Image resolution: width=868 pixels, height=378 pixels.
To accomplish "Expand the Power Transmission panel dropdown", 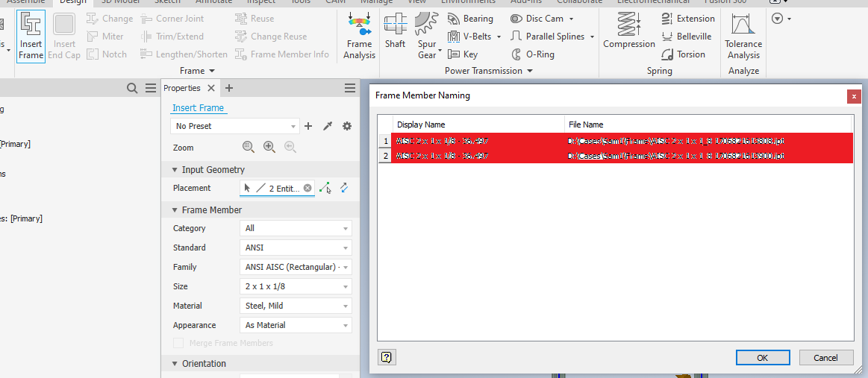I will (x=489, y=71).
